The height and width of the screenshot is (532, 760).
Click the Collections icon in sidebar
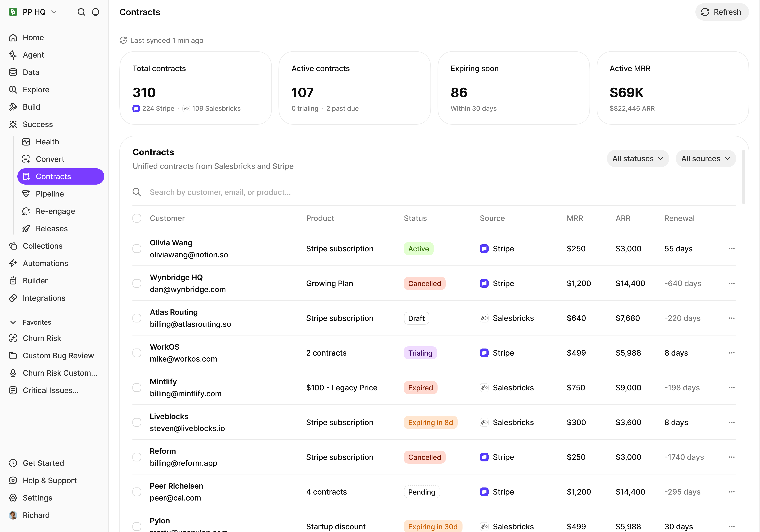[x=13, y=246]
